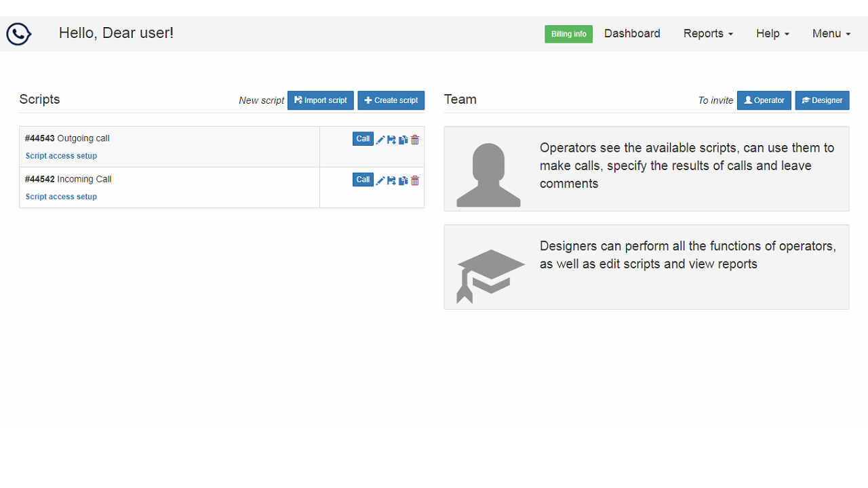The image size is (868, 488).
Task: Invite a new Designer
Action: tap(822, 100)
